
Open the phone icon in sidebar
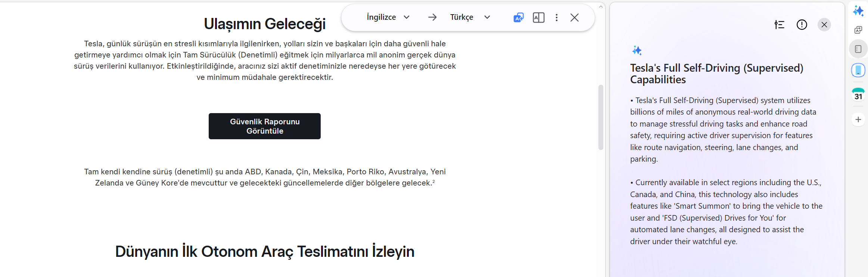(858, 70)
